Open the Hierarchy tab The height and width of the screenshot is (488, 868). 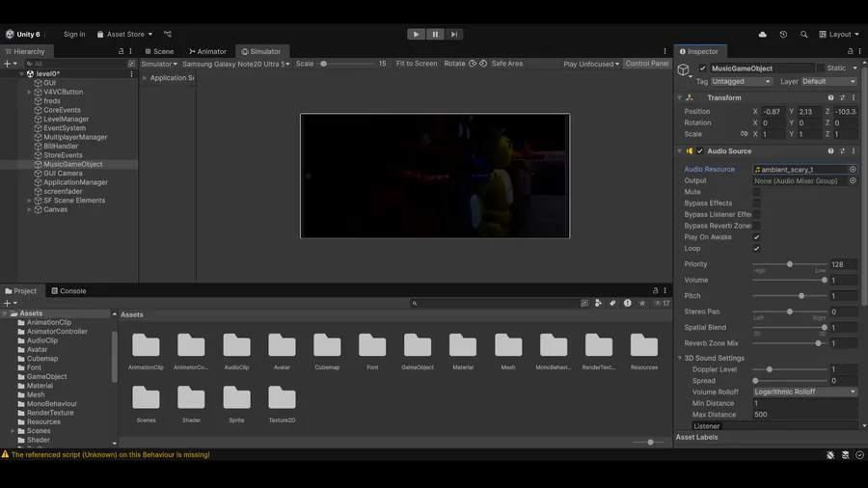[25, 51]
